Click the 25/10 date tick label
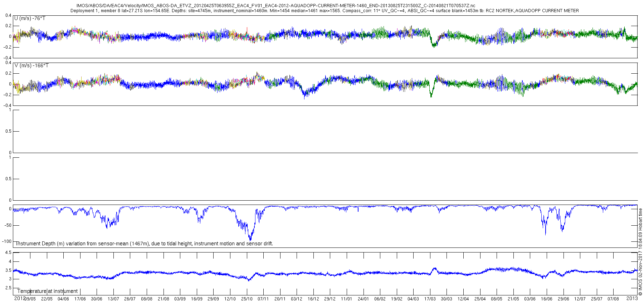This screenshot has height=304, width=644. pyautogui.click(x=247, y=299)
